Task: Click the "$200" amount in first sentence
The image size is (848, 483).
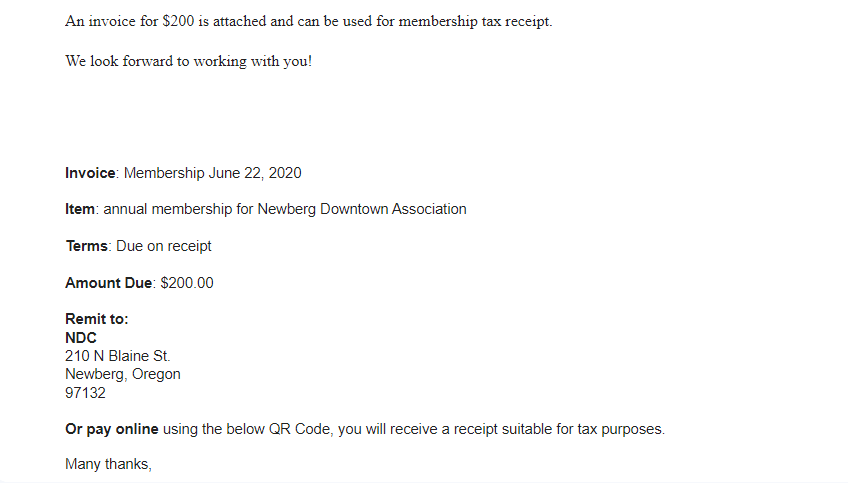Action: pos(178,21)
